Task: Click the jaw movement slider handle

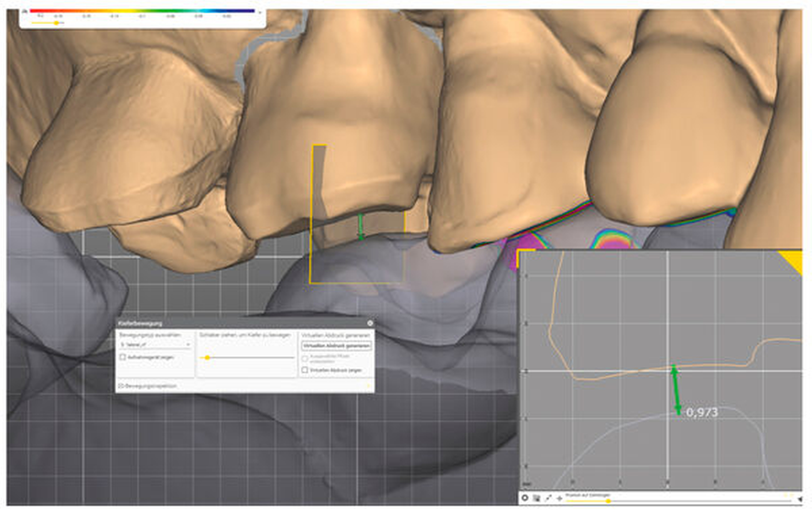Action: 207,357
